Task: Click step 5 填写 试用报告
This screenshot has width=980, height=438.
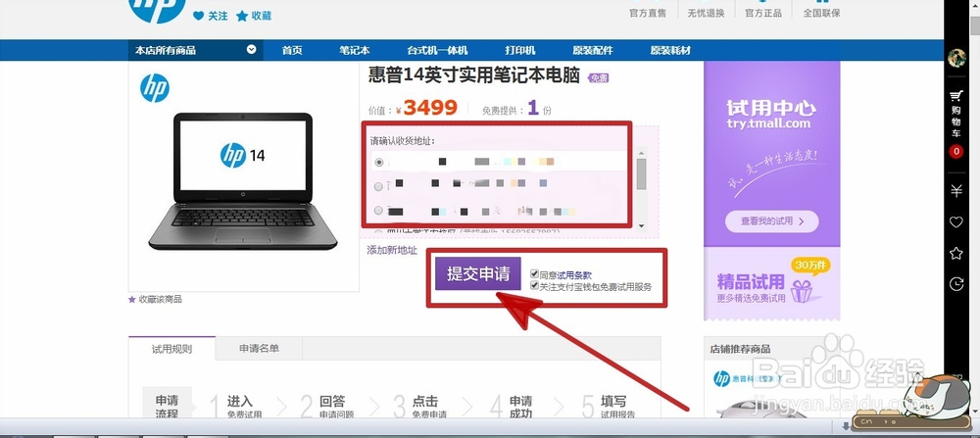Action: (610, 407)
